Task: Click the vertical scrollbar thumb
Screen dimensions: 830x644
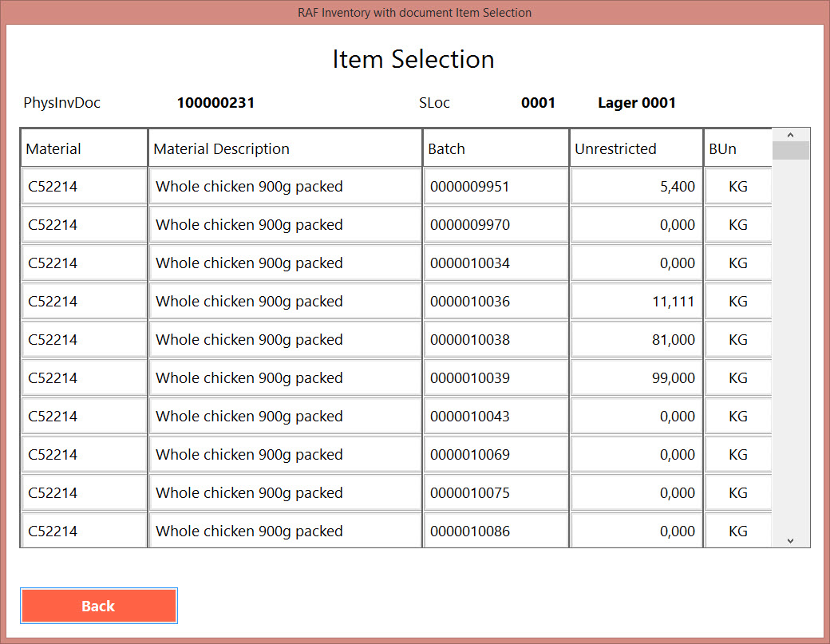Action: click(790, 151)
